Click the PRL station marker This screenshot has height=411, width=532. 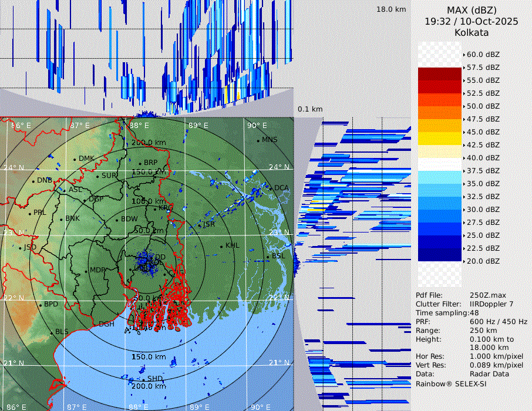coord(30,213)
